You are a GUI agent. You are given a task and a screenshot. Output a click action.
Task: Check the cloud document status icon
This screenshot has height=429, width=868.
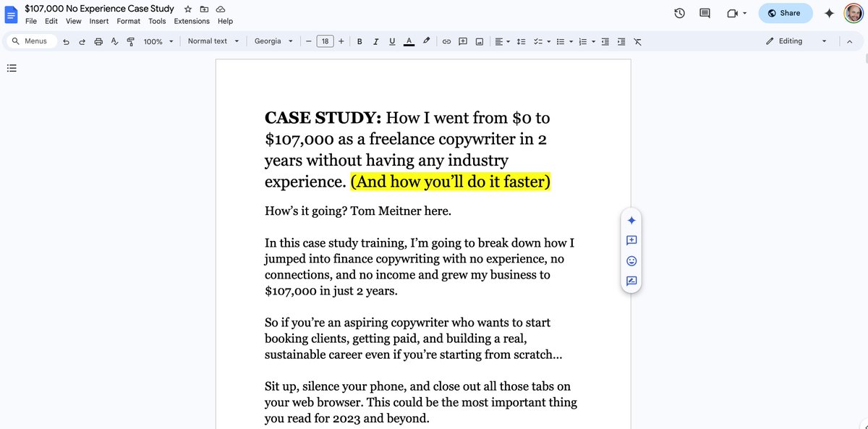tap(221, 9)
